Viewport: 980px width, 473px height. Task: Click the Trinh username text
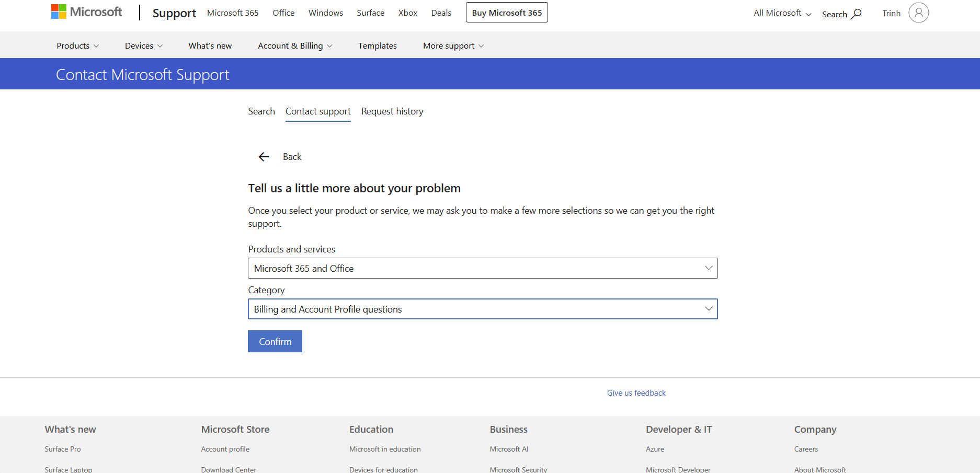click(x=892, y=13)
